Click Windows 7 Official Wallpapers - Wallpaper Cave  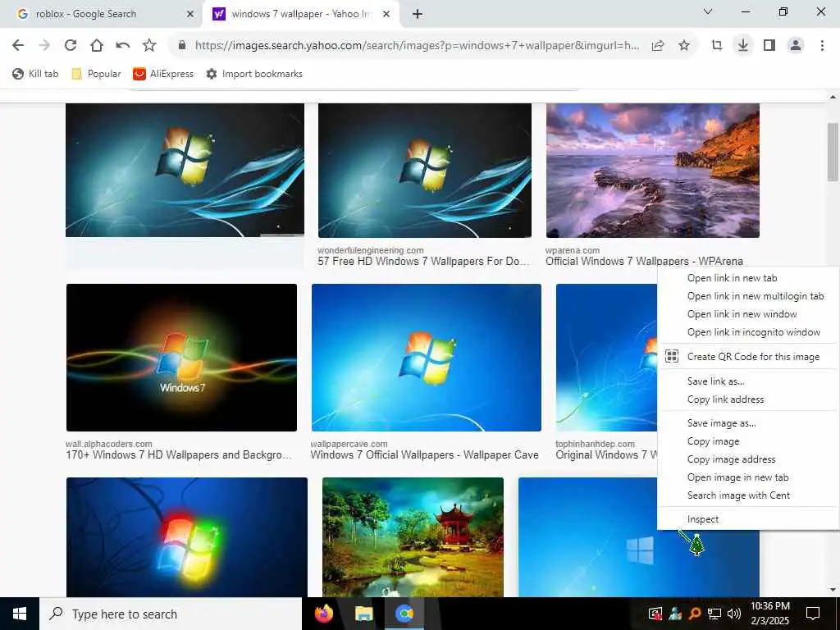click(424, 454)
